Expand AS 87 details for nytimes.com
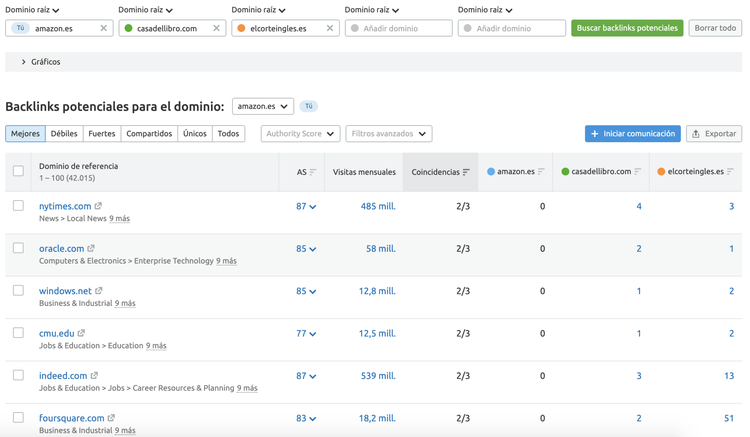This screenshot has width=750, height=437. [306, 207]
